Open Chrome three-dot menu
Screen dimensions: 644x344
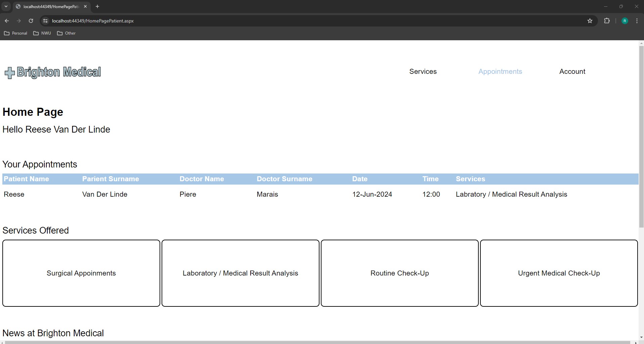(x=637, y=21)
